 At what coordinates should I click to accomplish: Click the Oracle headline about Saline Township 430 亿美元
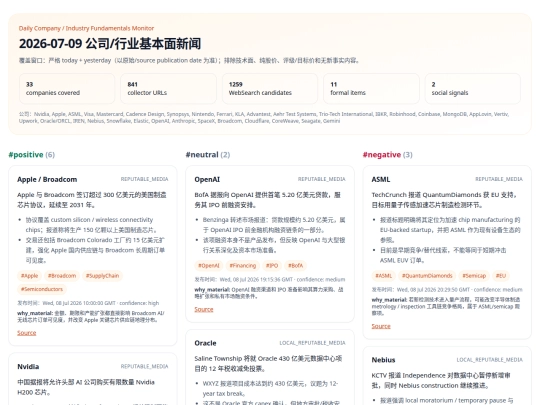pyautogui.click(x=268, y=364)
